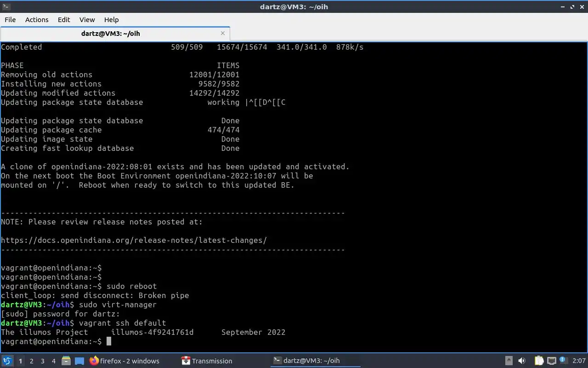588x368 pixels.
Task: Open the notification alert tray icon
Action: pos(564,361)
